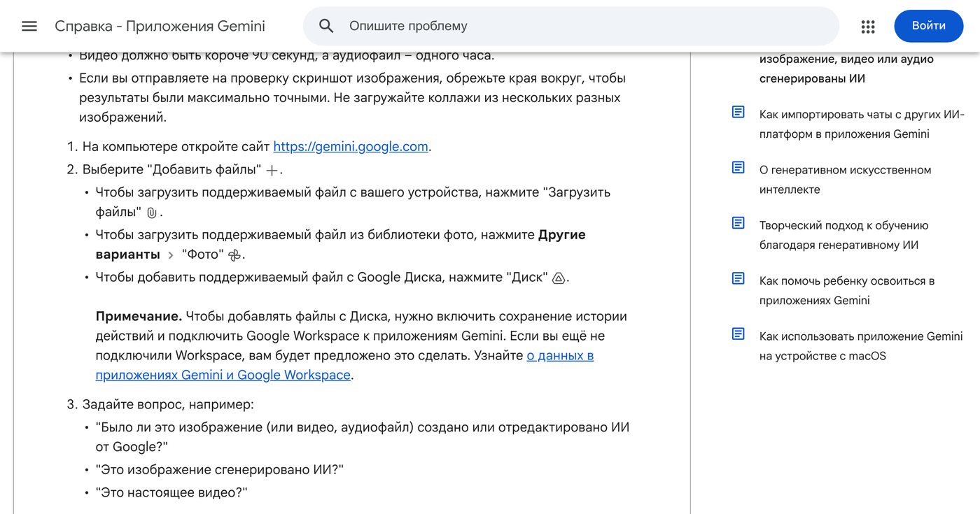Click the bold text Другие варианты
The height and width of the screenshot is (514, 980).
point(340,245)
